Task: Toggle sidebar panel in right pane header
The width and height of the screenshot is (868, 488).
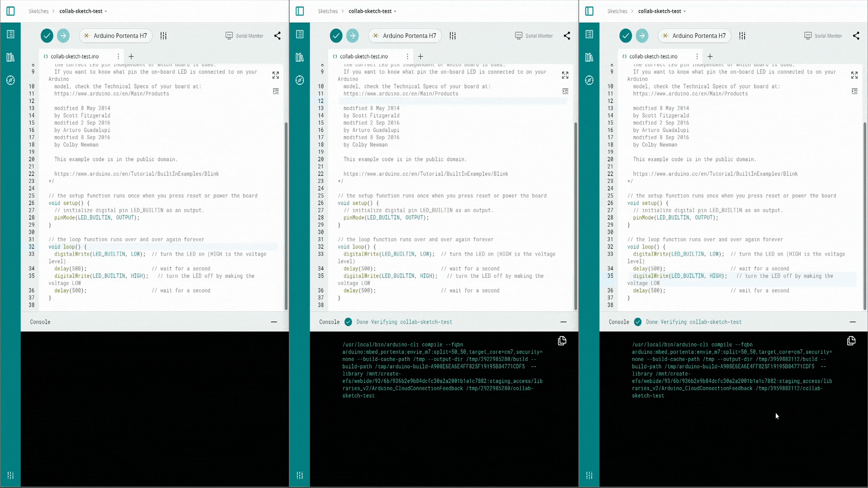Action: (589, 11)
